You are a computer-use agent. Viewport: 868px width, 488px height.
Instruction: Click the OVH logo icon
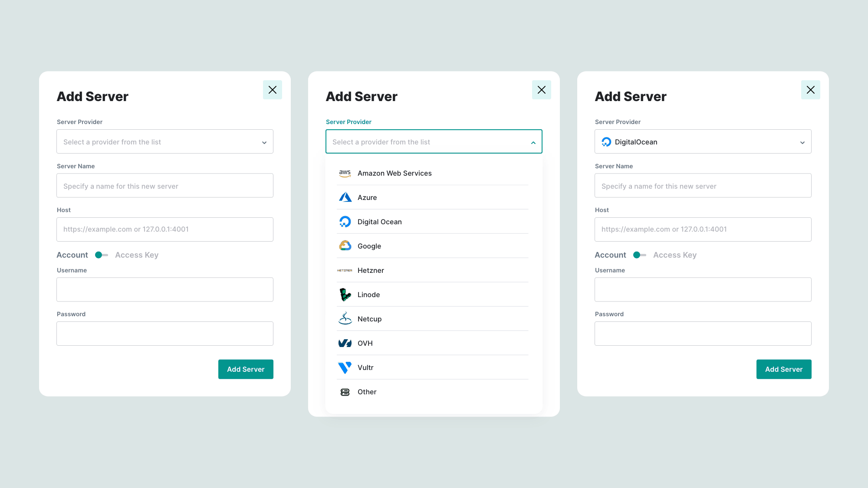345,343
